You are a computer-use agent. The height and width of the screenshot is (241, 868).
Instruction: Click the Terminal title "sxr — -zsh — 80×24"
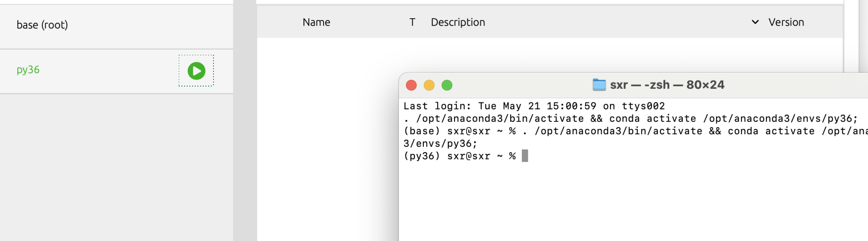tap(667, 85)
